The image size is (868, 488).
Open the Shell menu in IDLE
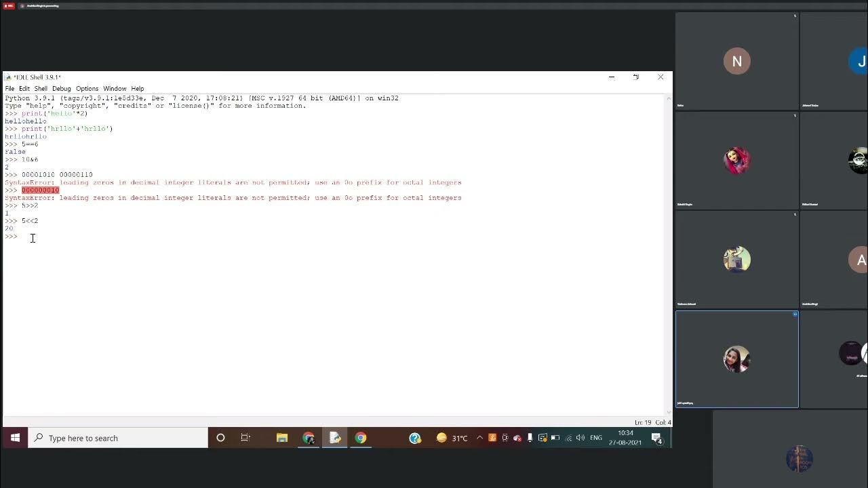point(41,88)
